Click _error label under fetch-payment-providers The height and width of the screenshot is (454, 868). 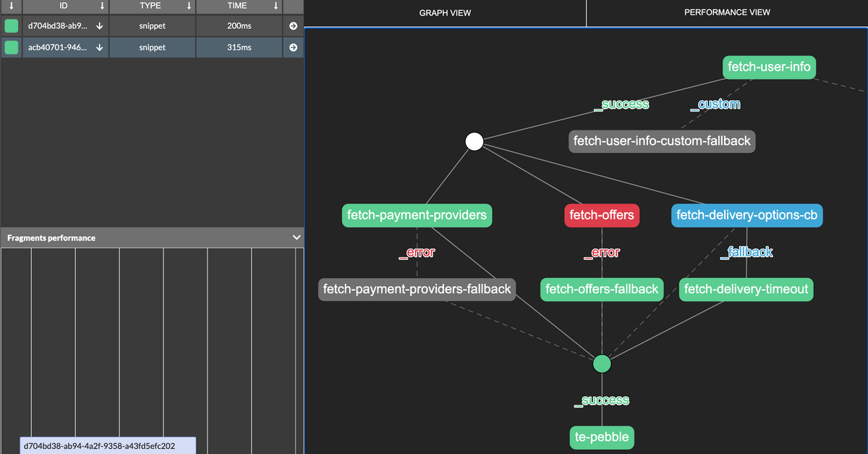click(x=417, y=253)
